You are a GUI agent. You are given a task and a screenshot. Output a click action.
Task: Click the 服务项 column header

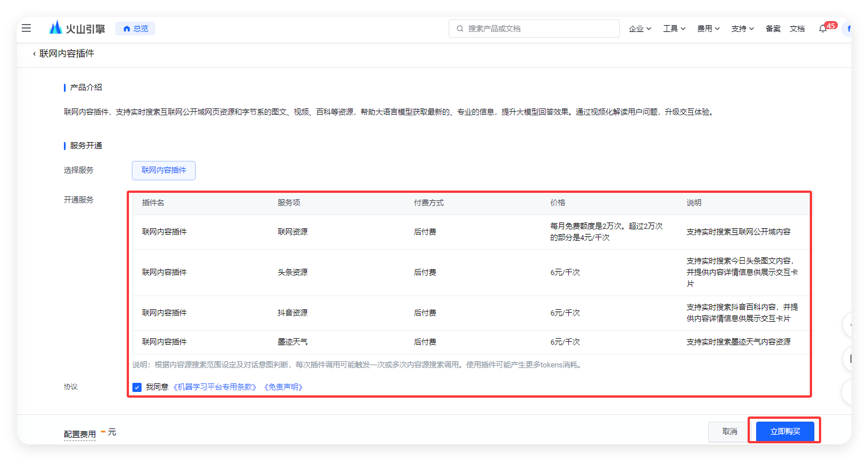(289, 203)
